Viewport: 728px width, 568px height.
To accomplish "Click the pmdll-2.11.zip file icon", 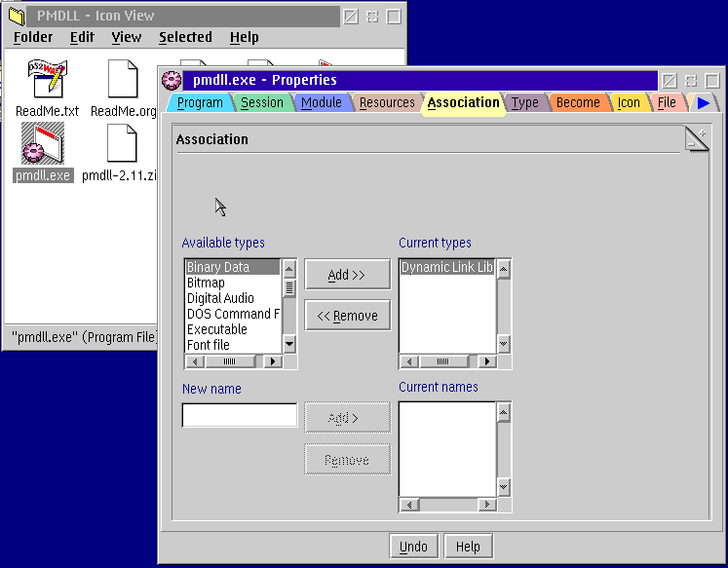I will click(123, 145).
